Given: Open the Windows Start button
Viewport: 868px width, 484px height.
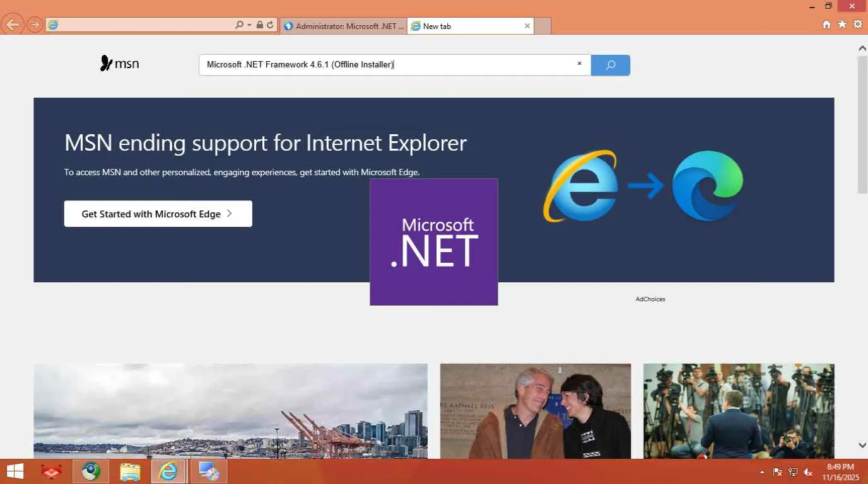Looking at the screenshot, I should [15, 471].
